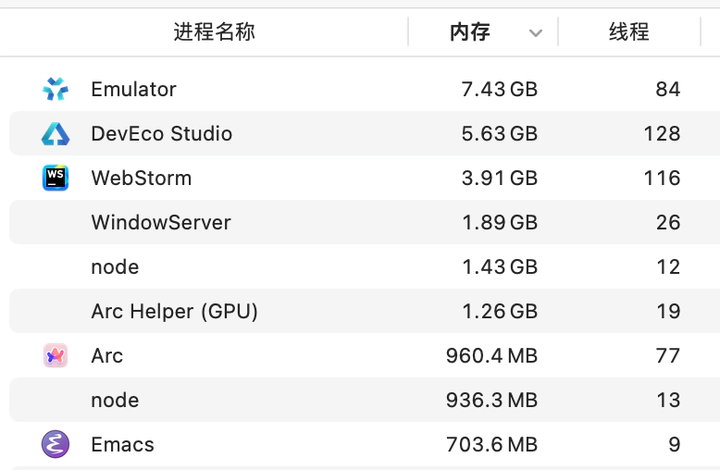Click Emulator memory value 7.43 GB
The height and width of the screenshot is (470, 720).
[499, 89]
